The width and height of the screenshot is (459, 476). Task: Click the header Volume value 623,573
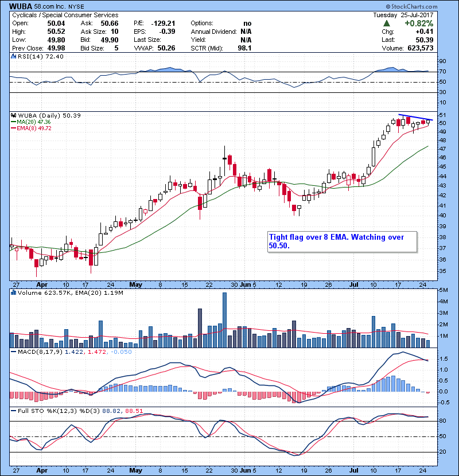pyautogui.click(x=419, y=48)
